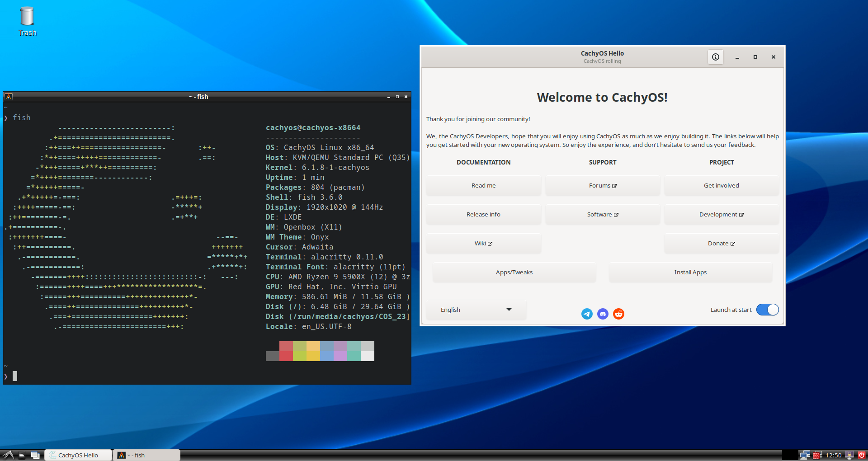Click the red power logout icon
The image size is (868, 461).
pos(862,455)
